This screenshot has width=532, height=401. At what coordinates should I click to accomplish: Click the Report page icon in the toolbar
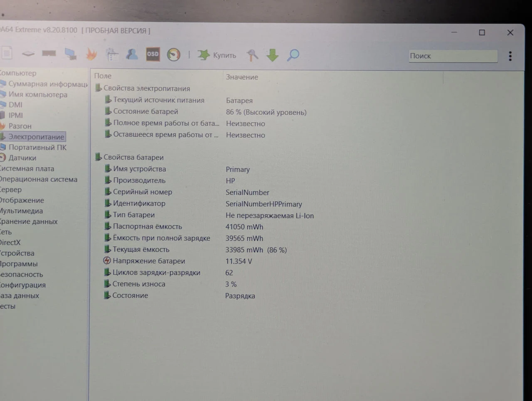tap(7, 53)
